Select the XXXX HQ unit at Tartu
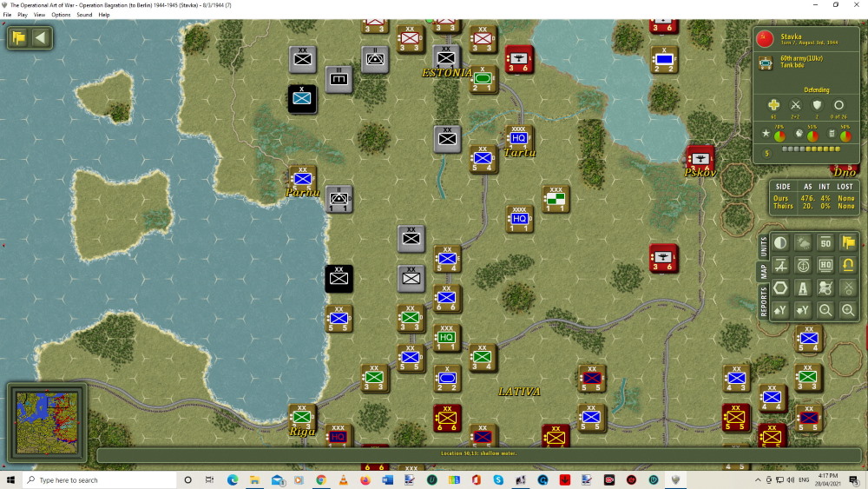 pos(519,138)
